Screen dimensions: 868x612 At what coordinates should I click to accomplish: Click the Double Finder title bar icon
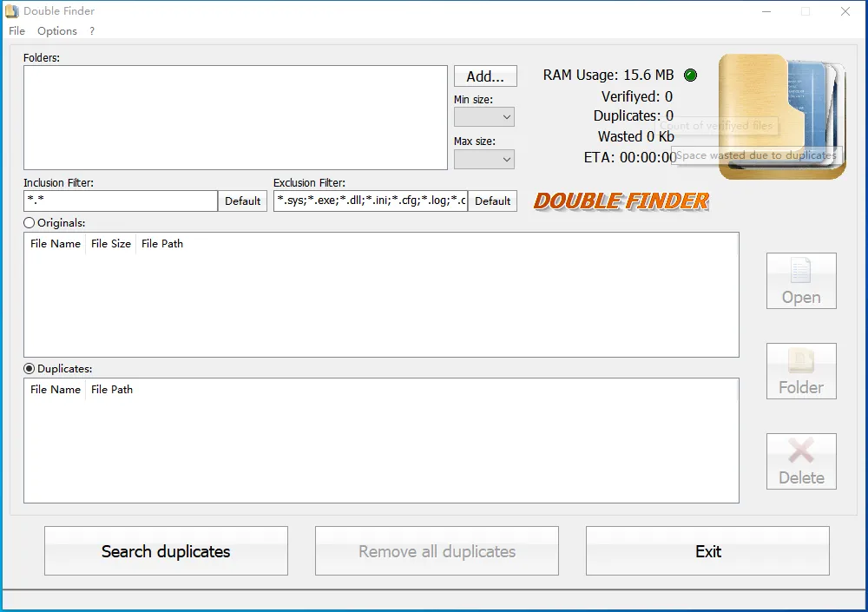point(11,11)
